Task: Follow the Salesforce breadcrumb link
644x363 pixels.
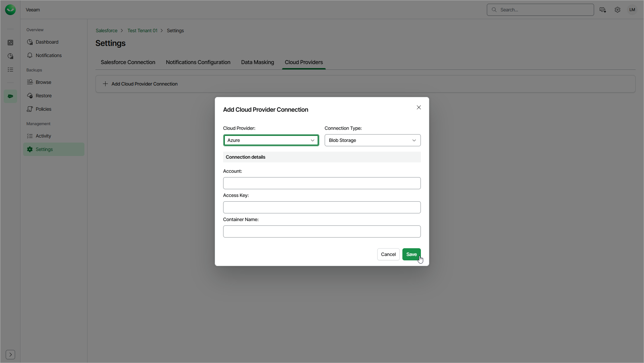Action: pyautogui.click(x=107, y=31)
